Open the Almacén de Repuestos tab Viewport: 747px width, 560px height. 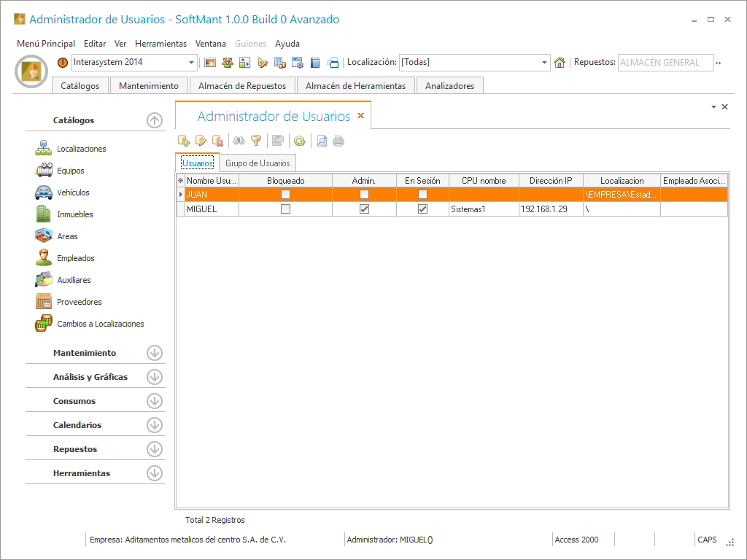tap(242, 86)
